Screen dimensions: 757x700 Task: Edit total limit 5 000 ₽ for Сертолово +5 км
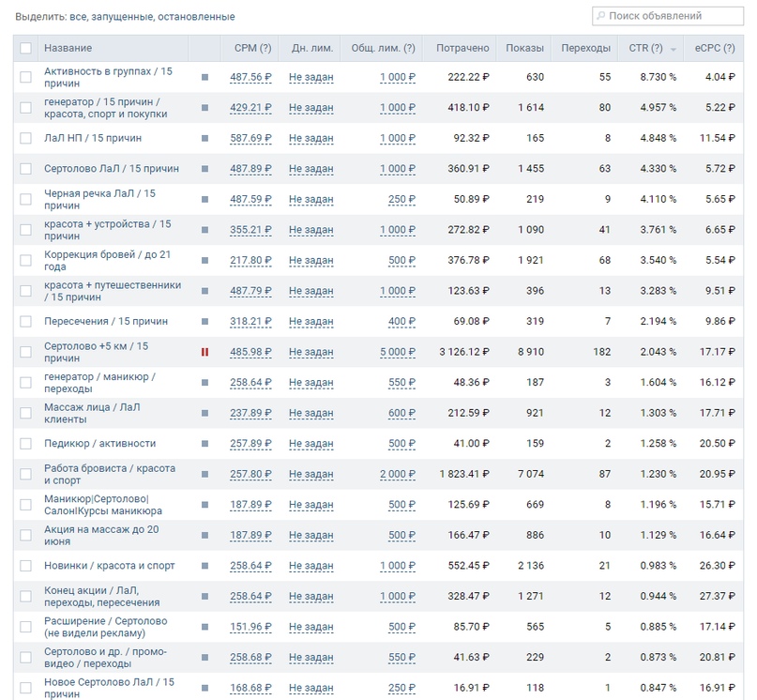tap(398, 352)
